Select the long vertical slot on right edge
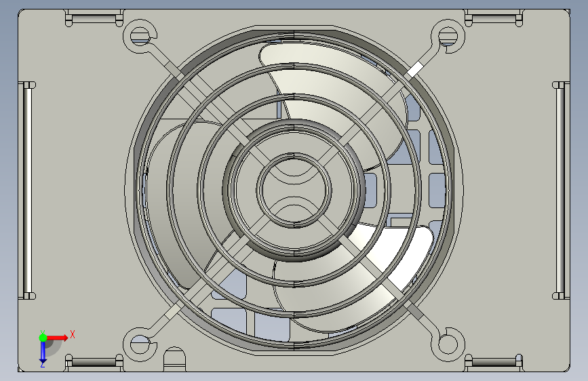 (560, 190)
